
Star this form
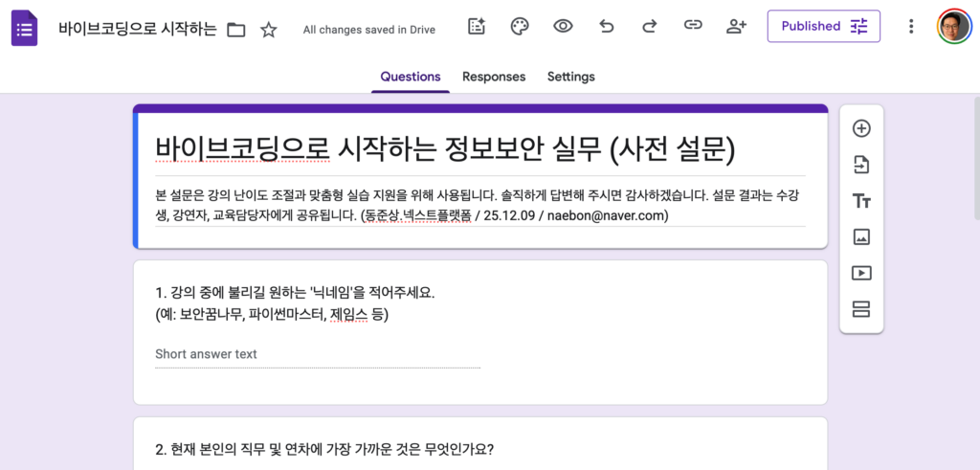(268, 30)
